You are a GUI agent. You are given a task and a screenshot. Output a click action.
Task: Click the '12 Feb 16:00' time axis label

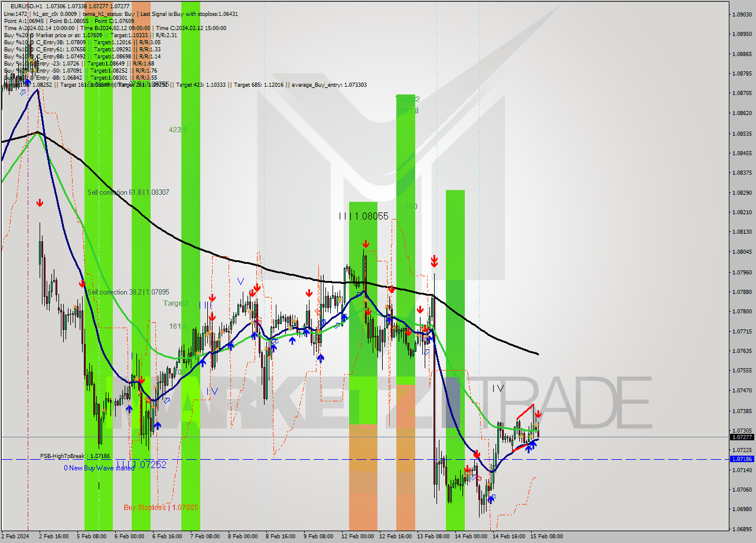click(395, 537)
